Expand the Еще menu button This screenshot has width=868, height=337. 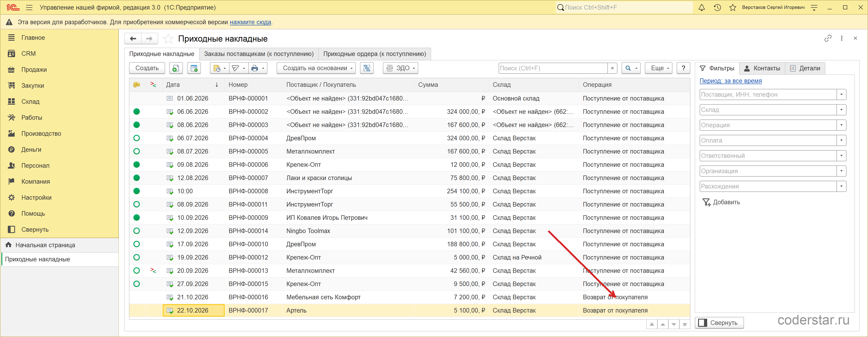click(x=658, y=68)
